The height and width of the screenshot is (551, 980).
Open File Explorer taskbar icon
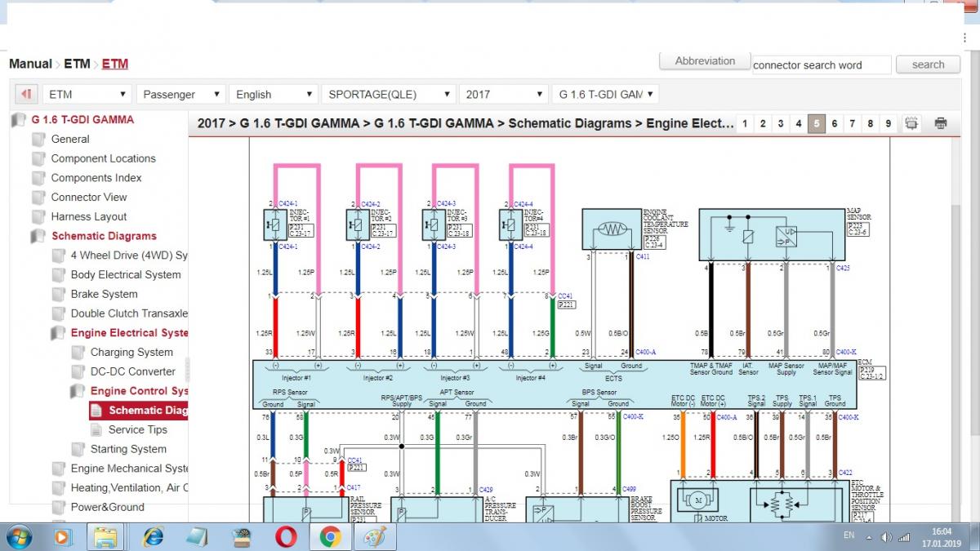[x=105, y=536]
